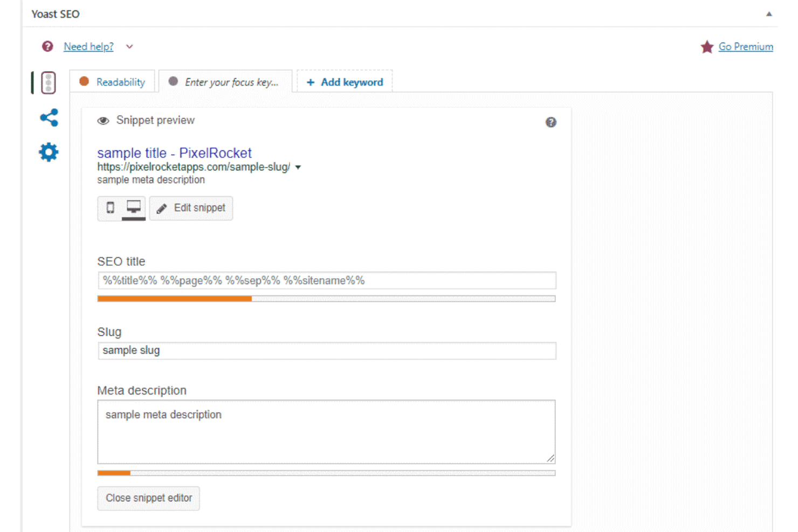This screenshot has height=532, width=798.
Task: Click the meta description length progress bar
Action: click(x=327, y=473)
